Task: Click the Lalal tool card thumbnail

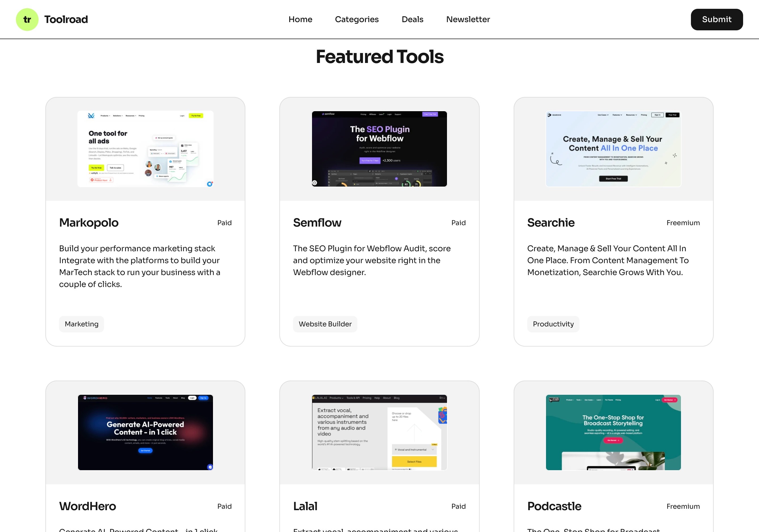Action: [379, 432]
